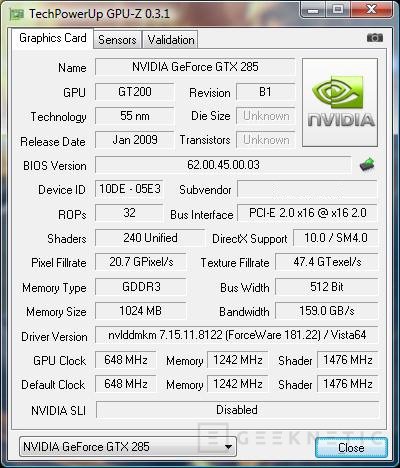
Task: Click Pixel Fillrate 20.7 GPixel/s field
Action: [141, 262]
